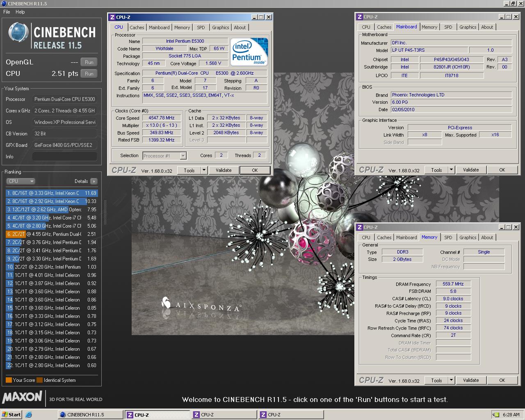Click the second CPU-Z taskbar button
Screen dimensions: 525x420
coord(224,415)
